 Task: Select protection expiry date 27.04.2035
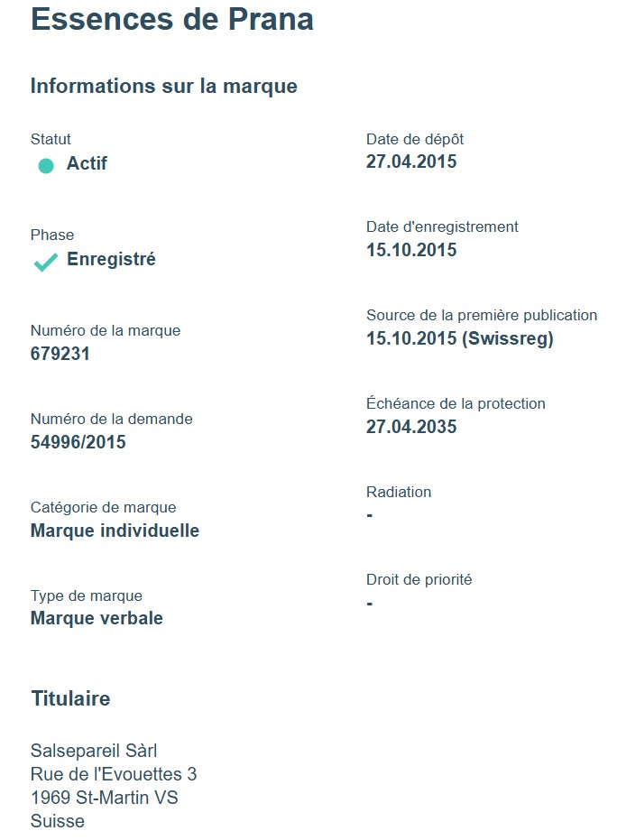tap(411, 427)
